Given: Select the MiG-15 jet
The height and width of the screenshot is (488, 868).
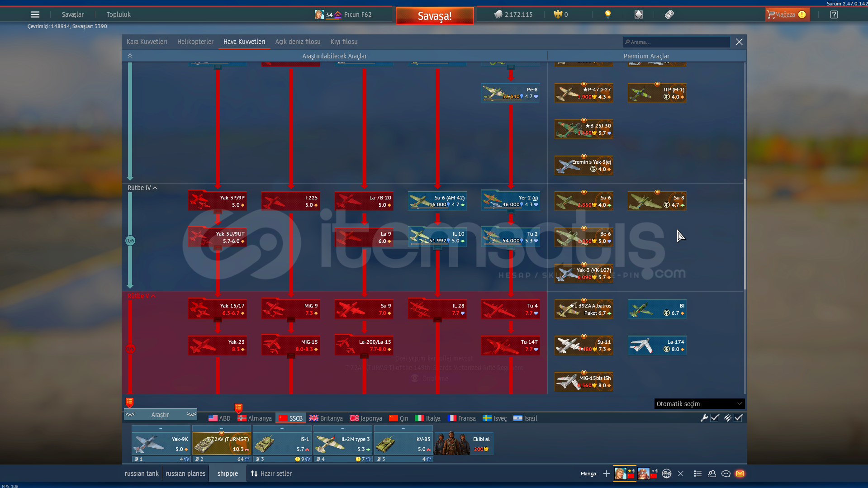Looking at the screenshot, I should [x=291, y=345].
